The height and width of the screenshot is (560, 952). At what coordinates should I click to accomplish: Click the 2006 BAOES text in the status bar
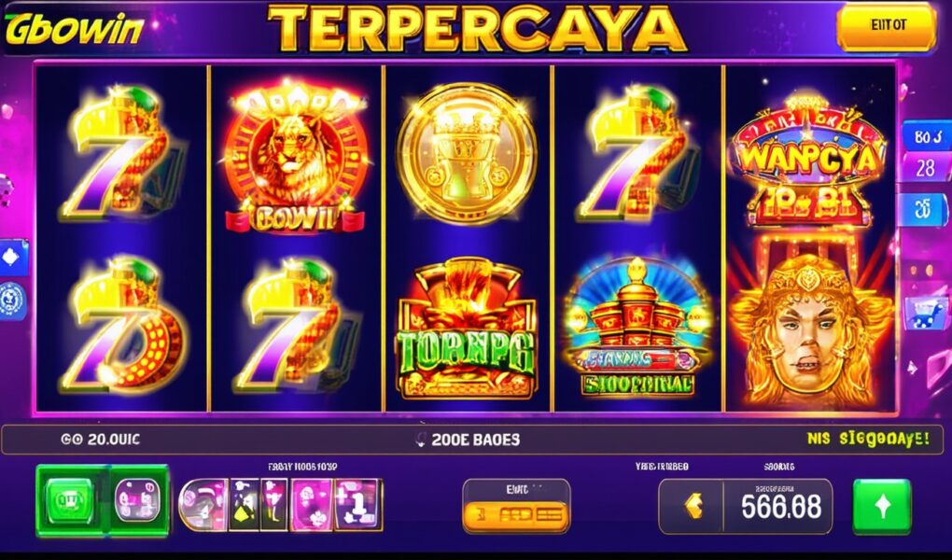point(476,440)
